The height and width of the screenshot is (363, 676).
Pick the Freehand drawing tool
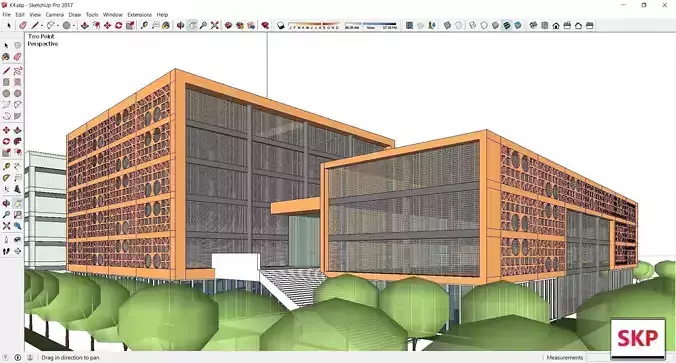[17, 71]
